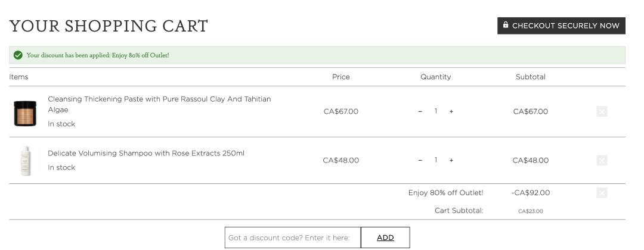Click the discount applied notification banner
644x250 pixels.
point(317,55)
